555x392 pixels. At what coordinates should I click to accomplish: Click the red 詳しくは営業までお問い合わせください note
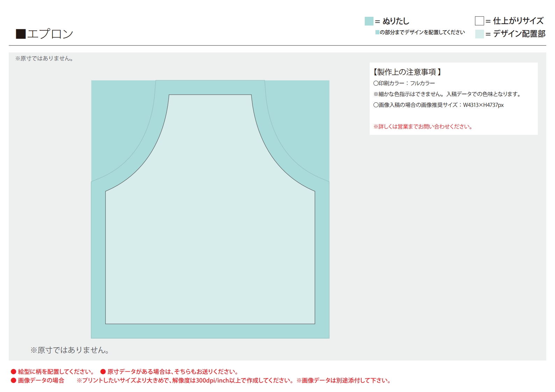423,126
